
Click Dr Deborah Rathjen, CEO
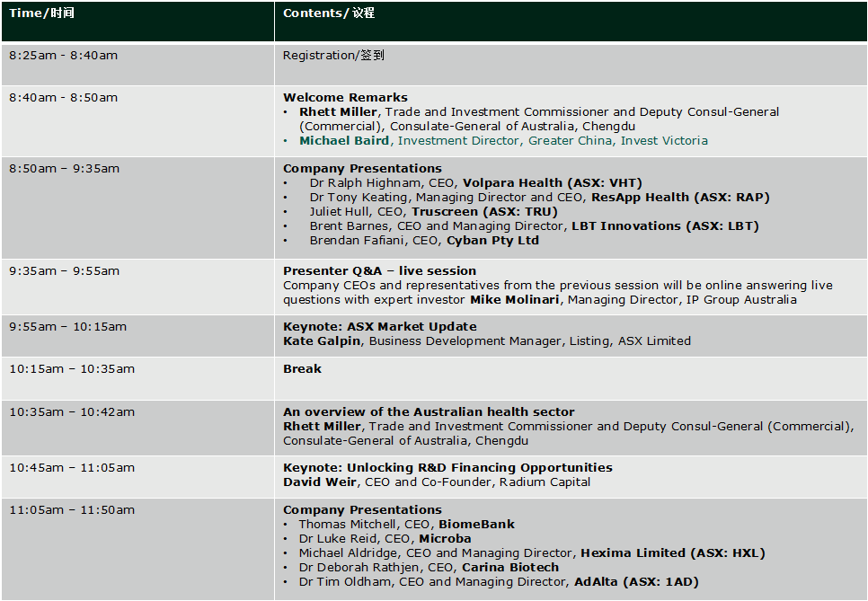[x=378, y=567]
